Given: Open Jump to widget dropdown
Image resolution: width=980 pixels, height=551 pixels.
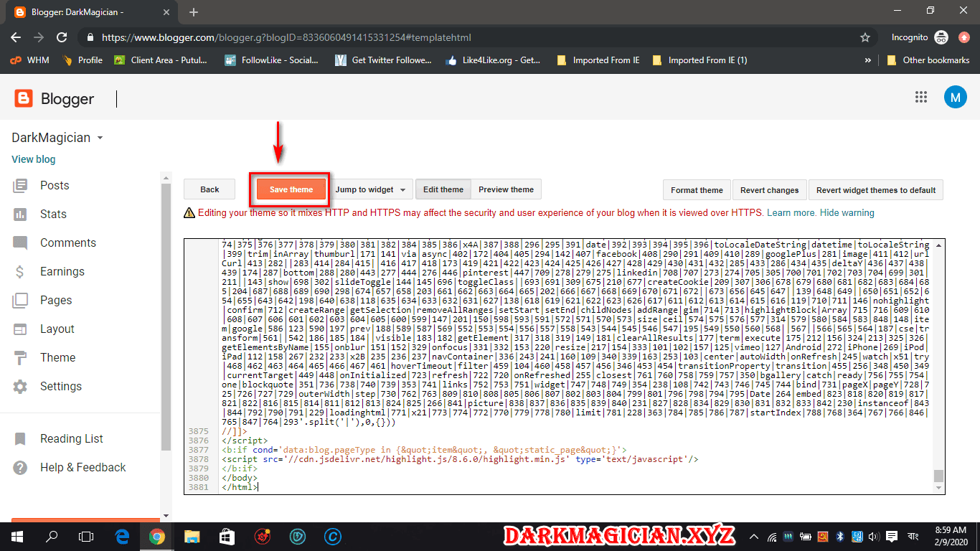Looking at the screenshot, I should (370, 189).
